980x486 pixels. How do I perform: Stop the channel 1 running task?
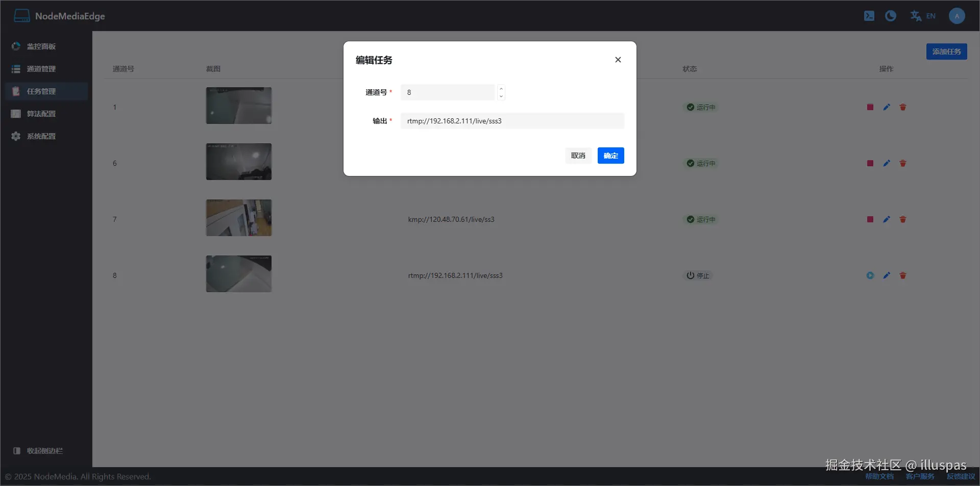pyautogui.click(x=870, y=107)
